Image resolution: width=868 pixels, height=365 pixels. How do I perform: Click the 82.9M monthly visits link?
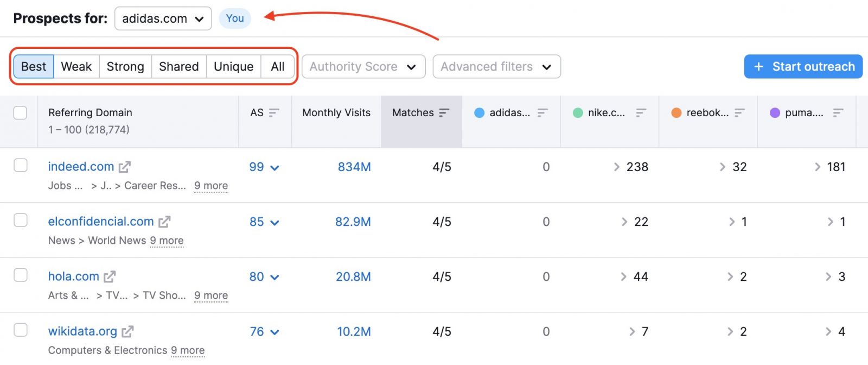[x=353, y=222]
